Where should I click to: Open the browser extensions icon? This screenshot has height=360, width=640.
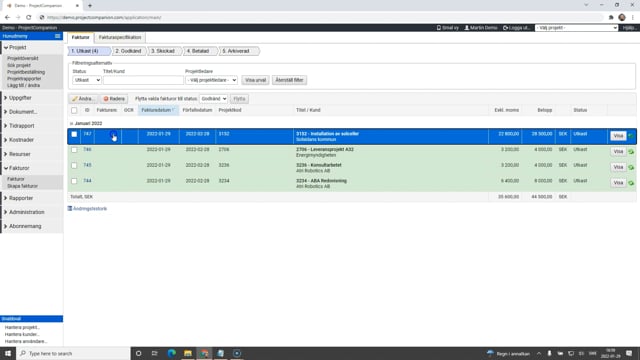point(611,17)
